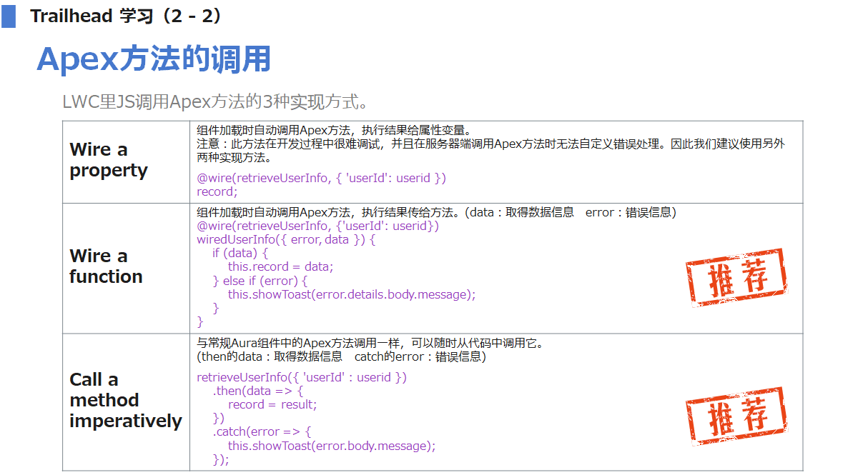
Task: Click the 'Wire a function' row label
Action: pos(106,266)
